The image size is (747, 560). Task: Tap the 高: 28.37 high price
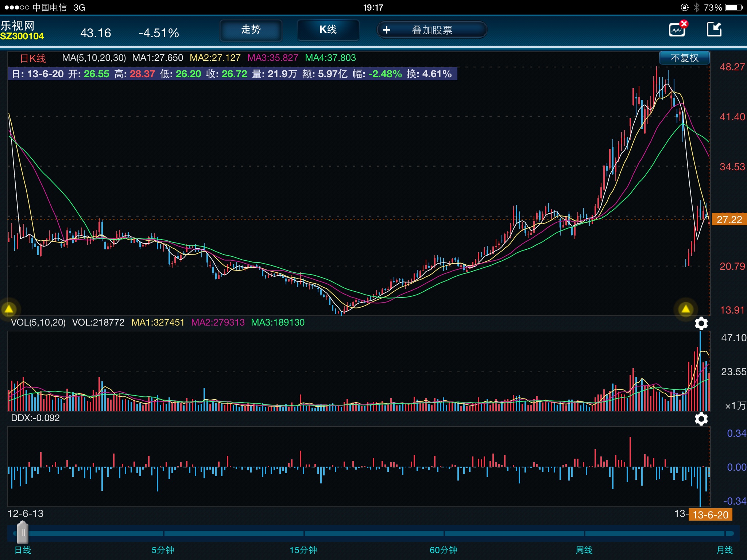pyautogui.click(x=135, y=74)
